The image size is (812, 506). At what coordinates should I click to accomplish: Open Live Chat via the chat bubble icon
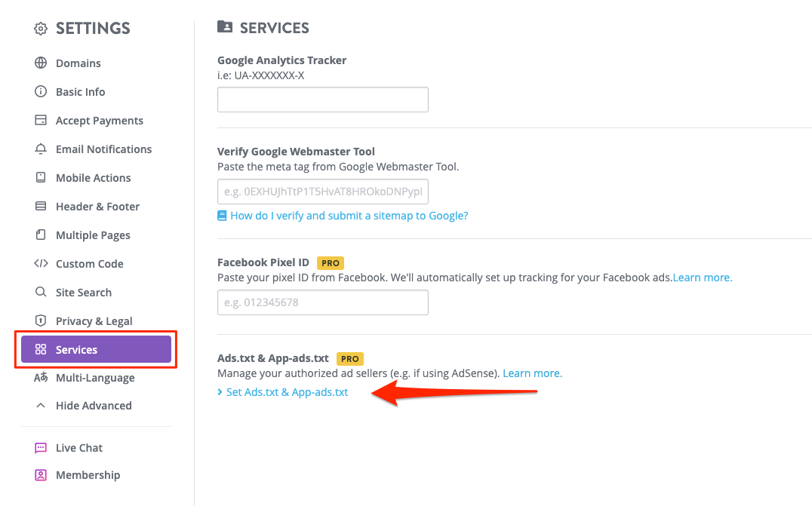[x=41, y=447]
